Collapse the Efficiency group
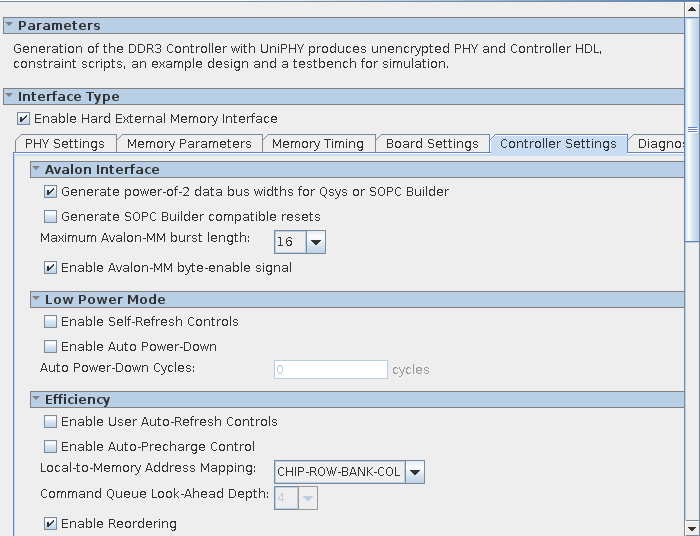Screen dimensions: 700x536 tap(36, 400)
